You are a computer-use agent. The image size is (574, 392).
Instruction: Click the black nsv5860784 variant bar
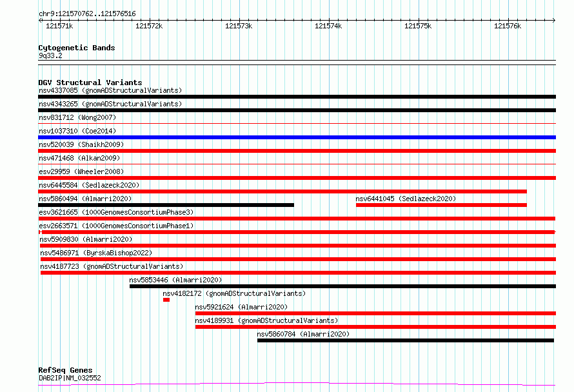406,340
